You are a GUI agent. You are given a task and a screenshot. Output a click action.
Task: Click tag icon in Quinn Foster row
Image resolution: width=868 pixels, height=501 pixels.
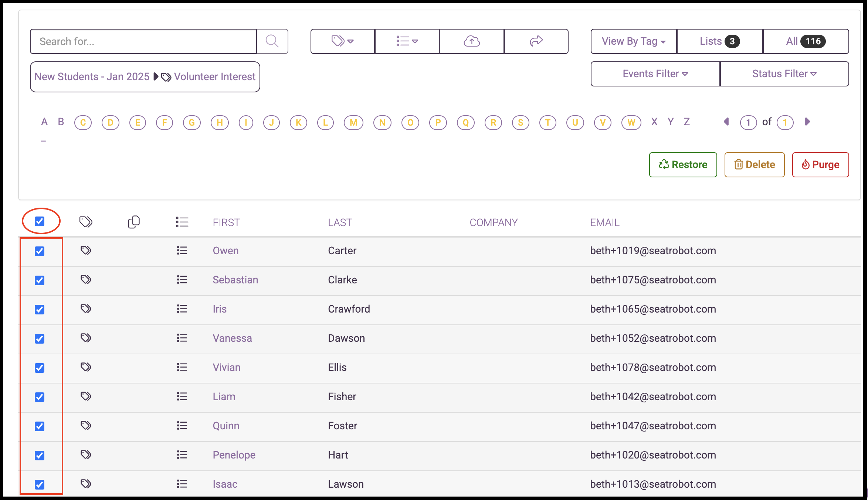pos(86,426)
